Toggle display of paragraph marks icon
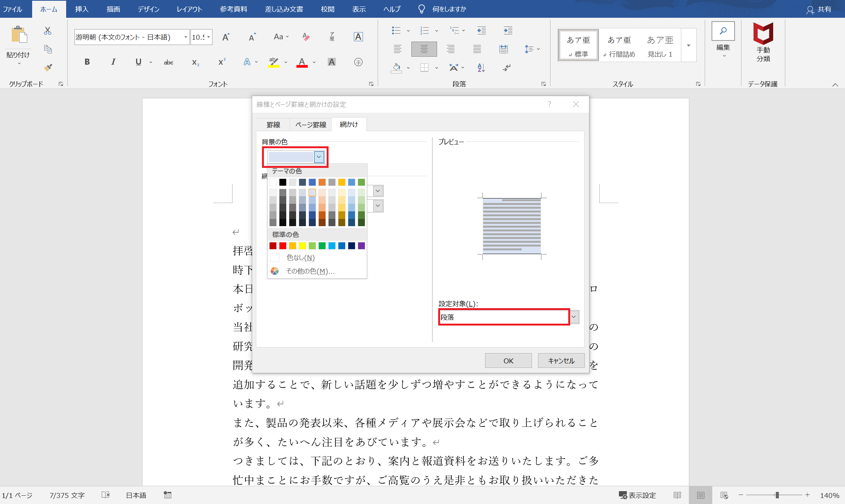Screen dimensions: 845x504 pos(507,68)
